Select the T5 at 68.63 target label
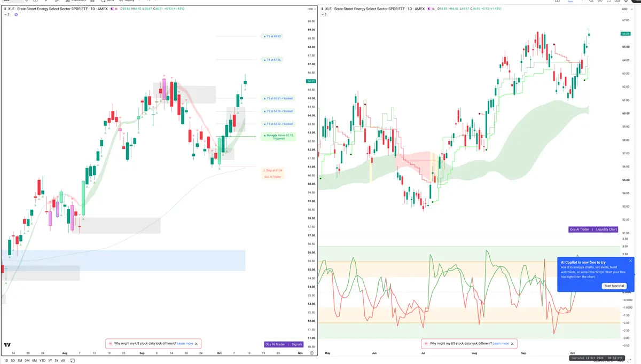Screen dimensions: 641x364 (x=272, y=36)
